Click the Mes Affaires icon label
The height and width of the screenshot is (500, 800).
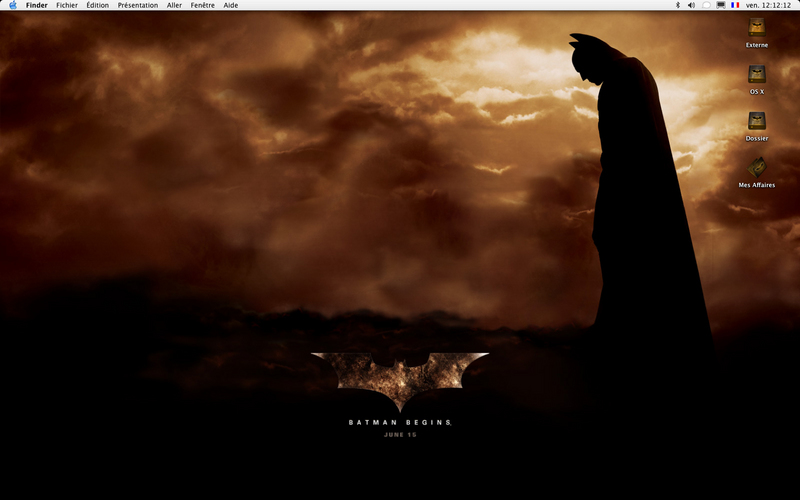point(757,185)
